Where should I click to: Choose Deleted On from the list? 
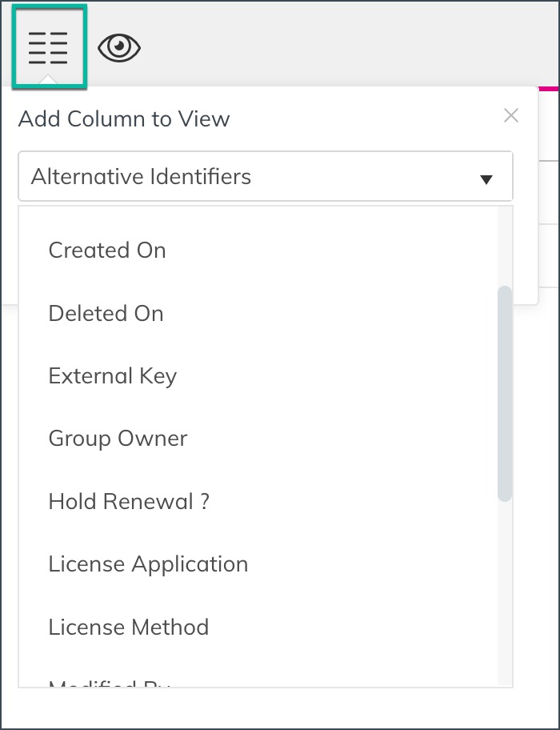tap(106, 313)
